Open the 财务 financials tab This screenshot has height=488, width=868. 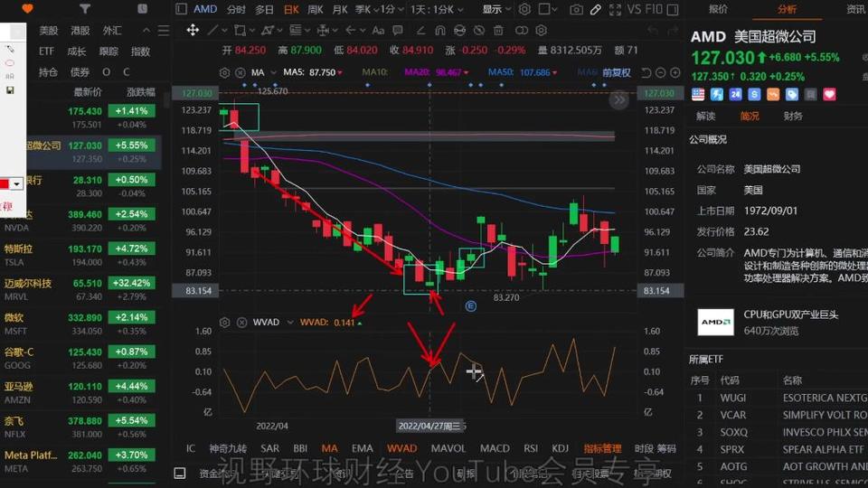pyautogui.click(x=793, y=117)
